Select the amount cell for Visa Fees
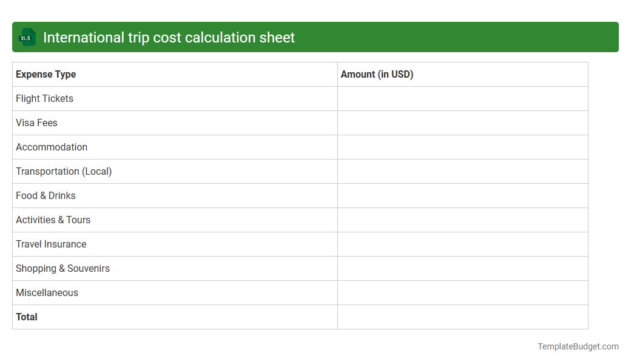 coord(462,123)
